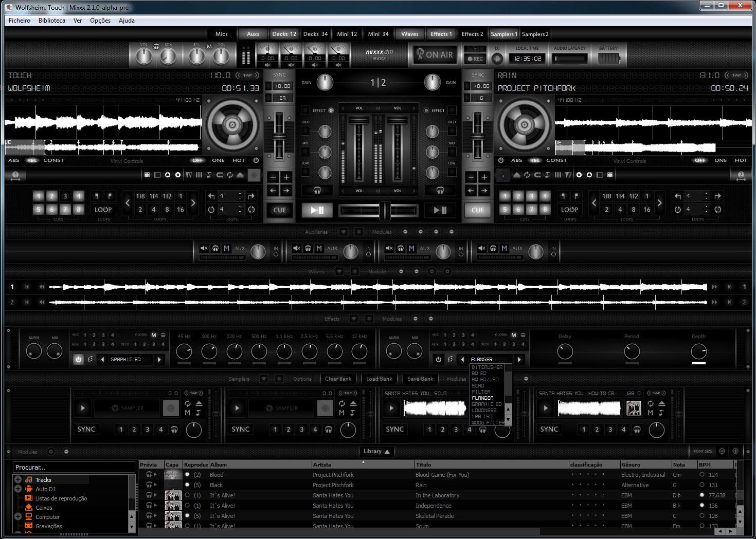Toggle repeat icon on deck 1 toolbar
The width and height of the screenshot is (756, 539).
[x=229, y=175]
